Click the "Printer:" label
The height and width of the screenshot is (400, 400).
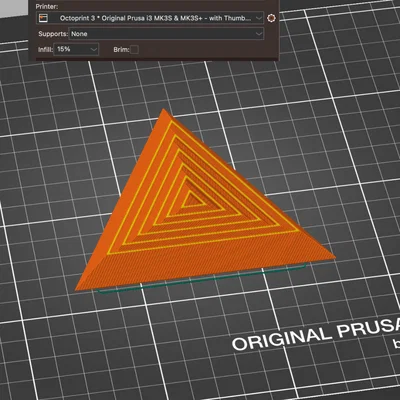pyautogui.click(x=47, y=6)
